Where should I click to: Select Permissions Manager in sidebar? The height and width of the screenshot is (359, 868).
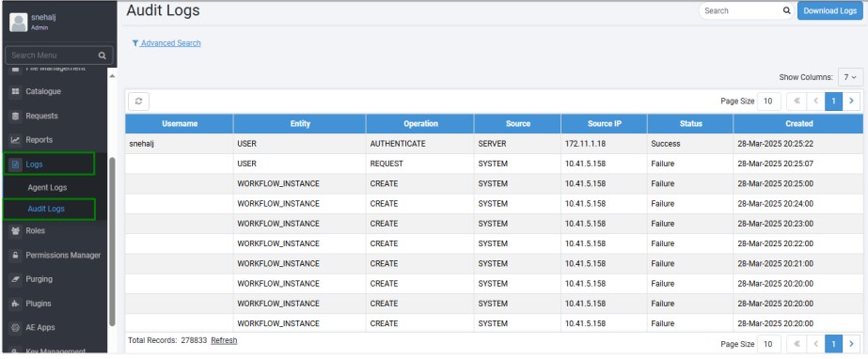63,255
